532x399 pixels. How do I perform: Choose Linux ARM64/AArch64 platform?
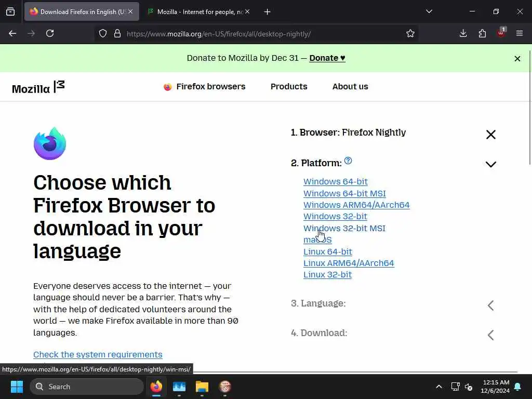pyautogui.click(x=349, y=263)
